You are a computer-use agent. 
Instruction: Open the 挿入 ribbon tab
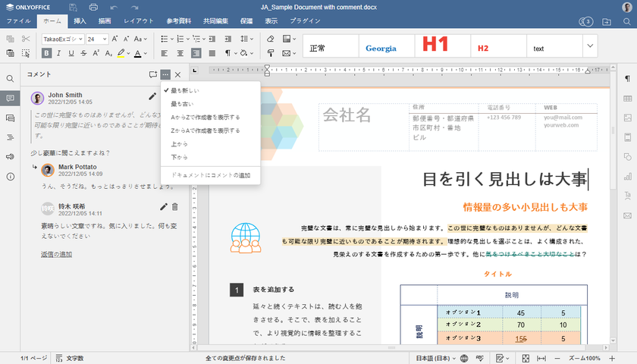(80, 21)
